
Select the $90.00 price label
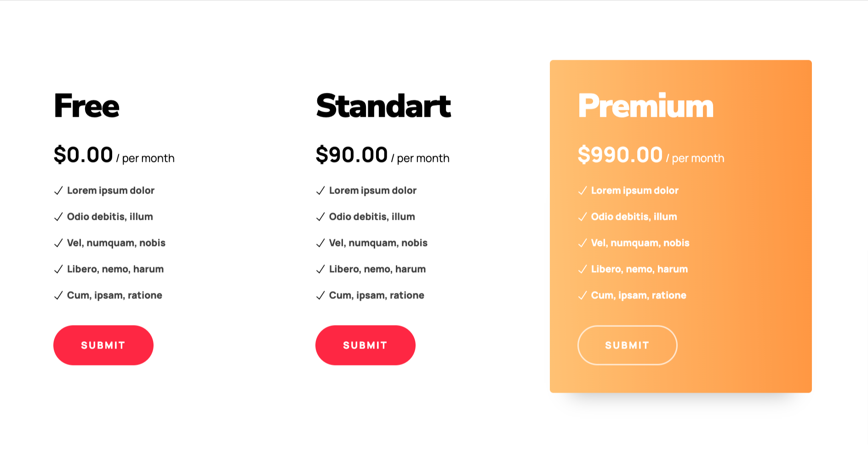(352, 155)
